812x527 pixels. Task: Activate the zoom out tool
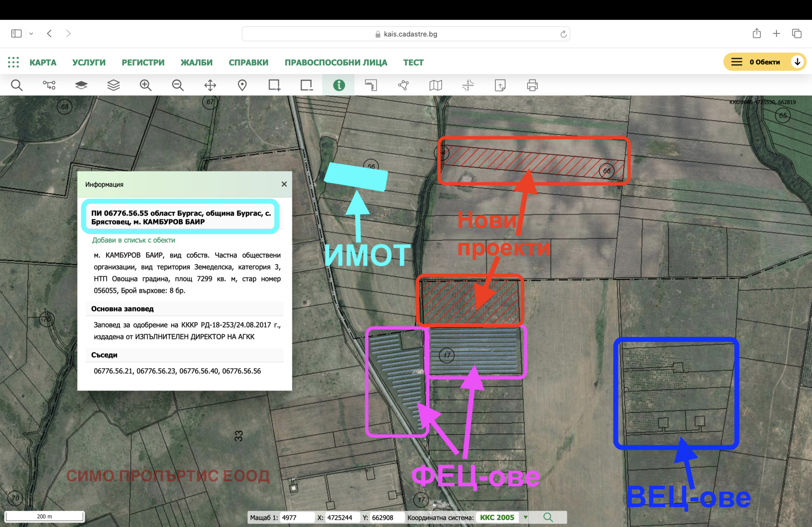pos(178,85)
